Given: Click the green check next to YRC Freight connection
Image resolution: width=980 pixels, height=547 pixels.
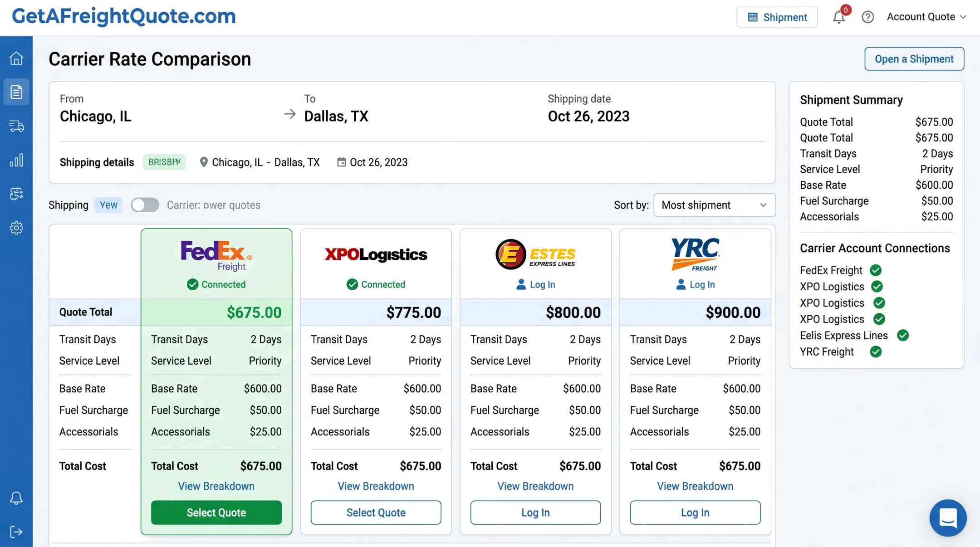Looking at the screenshot, I should pyautogui.click(x=876, y=352).
